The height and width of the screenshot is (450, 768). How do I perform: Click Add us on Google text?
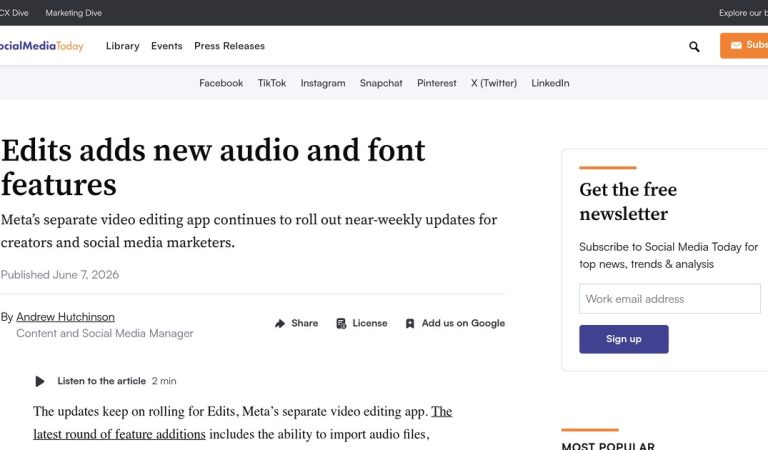[x=463, y=323]
